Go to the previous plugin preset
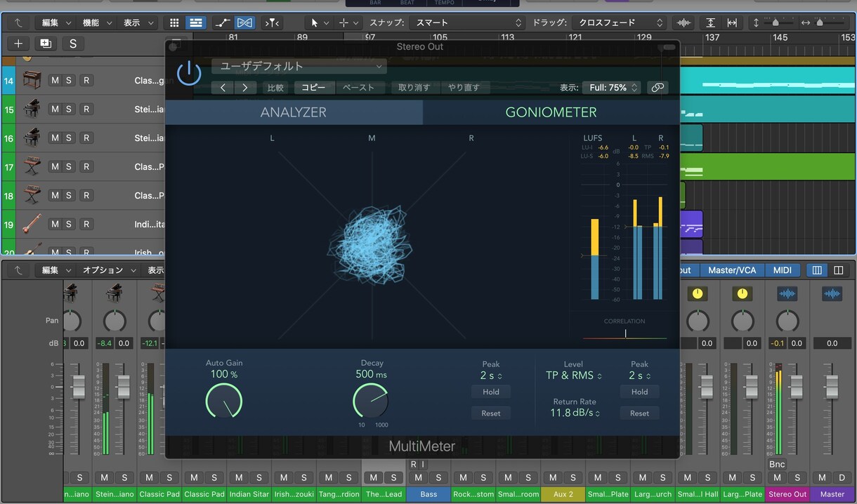Screen dimensions: 857x504 pyautogui.click(x=223, y=88)
